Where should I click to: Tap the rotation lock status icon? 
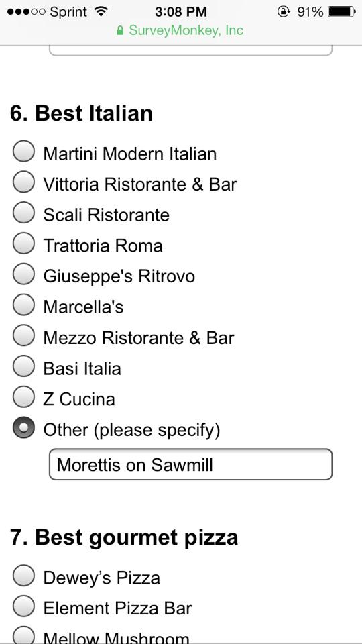tap(284, 12)
